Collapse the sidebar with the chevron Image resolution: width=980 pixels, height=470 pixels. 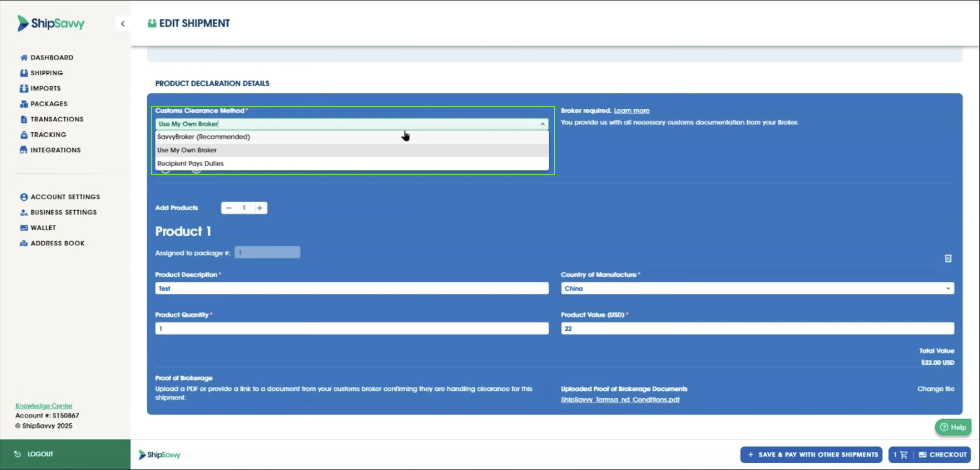123,24
